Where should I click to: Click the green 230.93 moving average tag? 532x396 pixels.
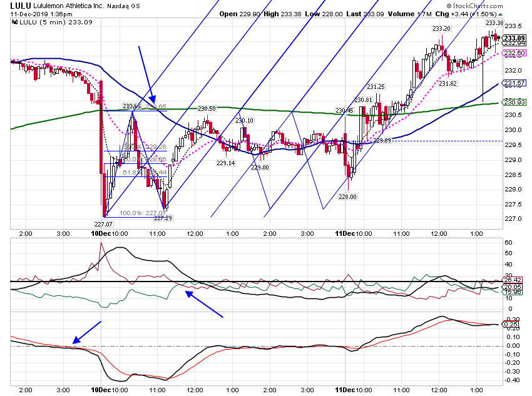[514, 102]
